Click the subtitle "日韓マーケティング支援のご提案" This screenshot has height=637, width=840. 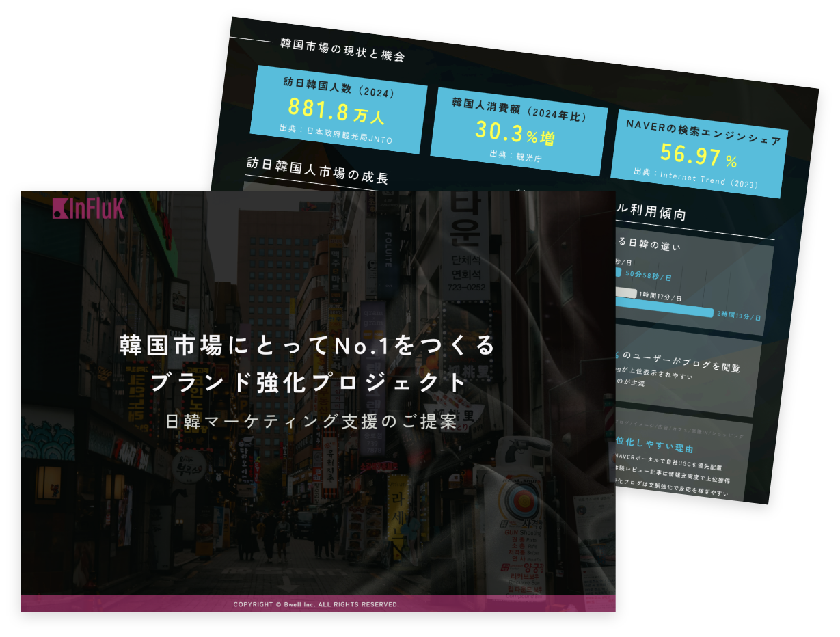click(x=312, y=422)
